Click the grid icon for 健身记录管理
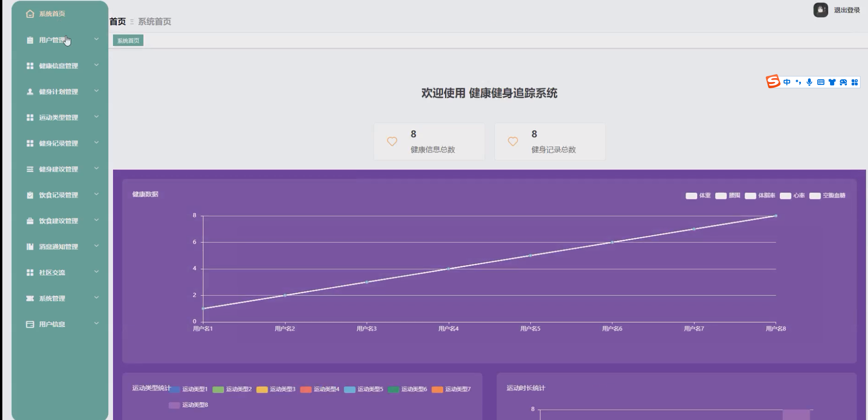 click(x=30, y=143)
